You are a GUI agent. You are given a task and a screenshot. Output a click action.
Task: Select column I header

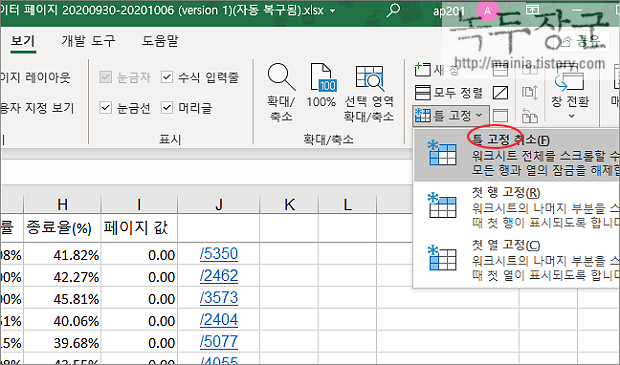coord(139,204)
